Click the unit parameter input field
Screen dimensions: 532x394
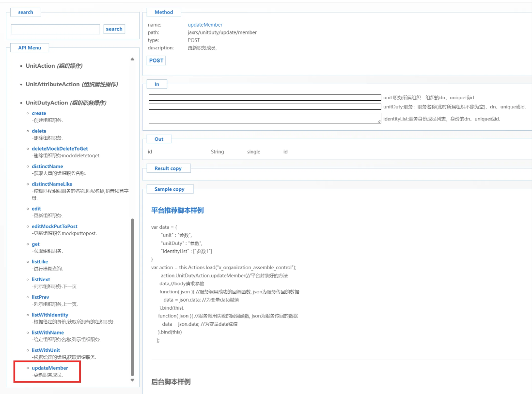click(265, 98)
